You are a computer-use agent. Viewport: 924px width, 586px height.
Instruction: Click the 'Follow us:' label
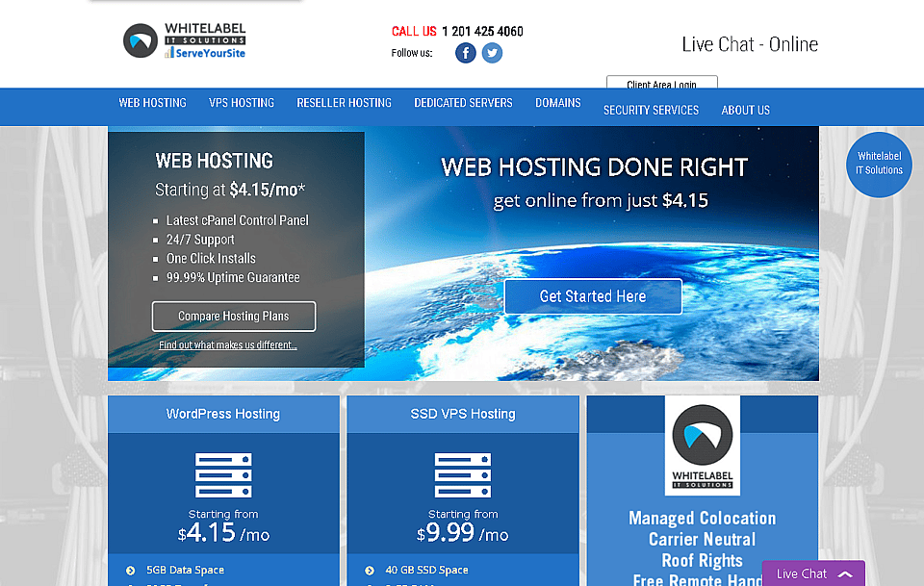coord(412,53)
